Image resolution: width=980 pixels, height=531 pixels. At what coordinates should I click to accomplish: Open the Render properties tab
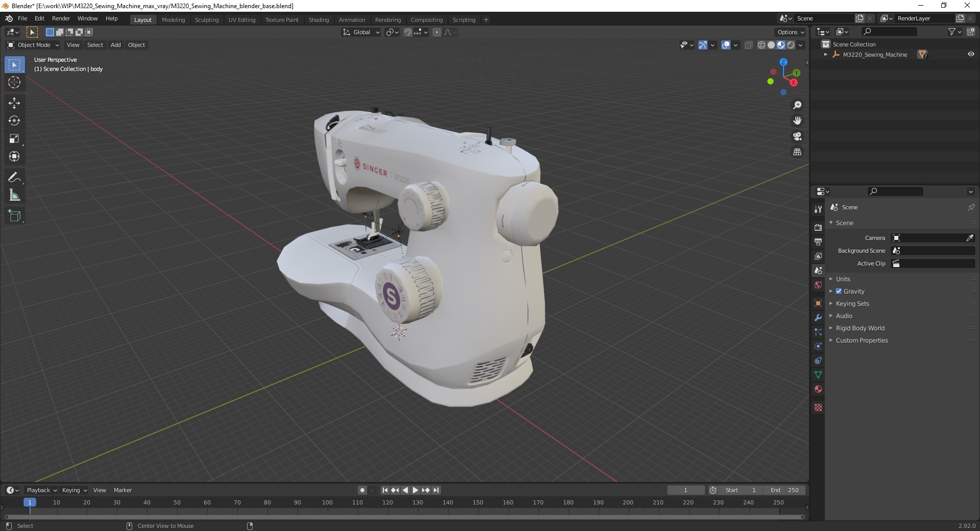[x=818, y=227]
